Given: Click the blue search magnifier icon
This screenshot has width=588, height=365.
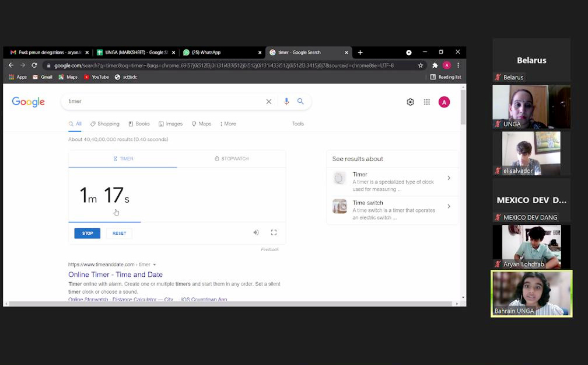Looking at the screenshot, I should pos(300,102).
